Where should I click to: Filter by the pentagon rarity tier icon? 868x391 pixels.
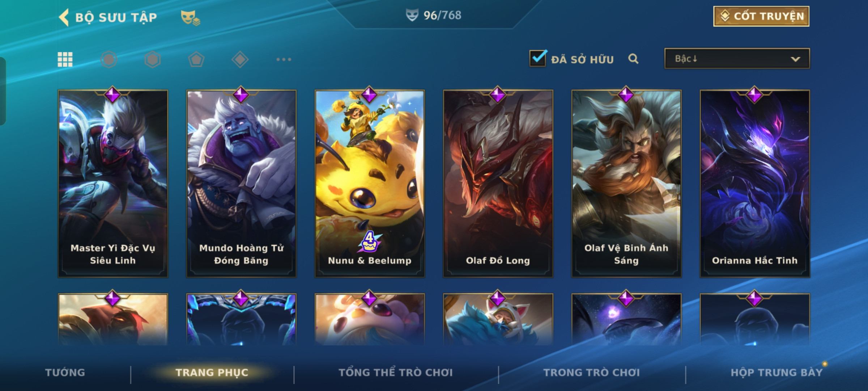click(196, 59)
